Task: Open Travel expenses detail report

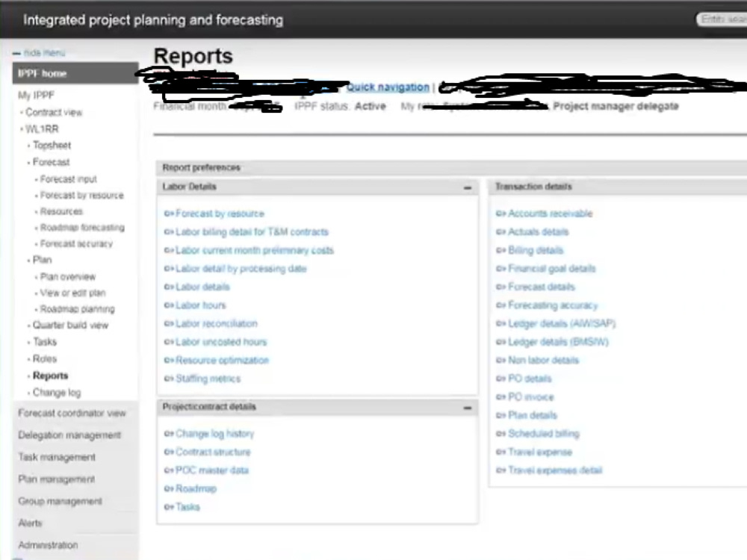Action: click(x=555, y=470)
